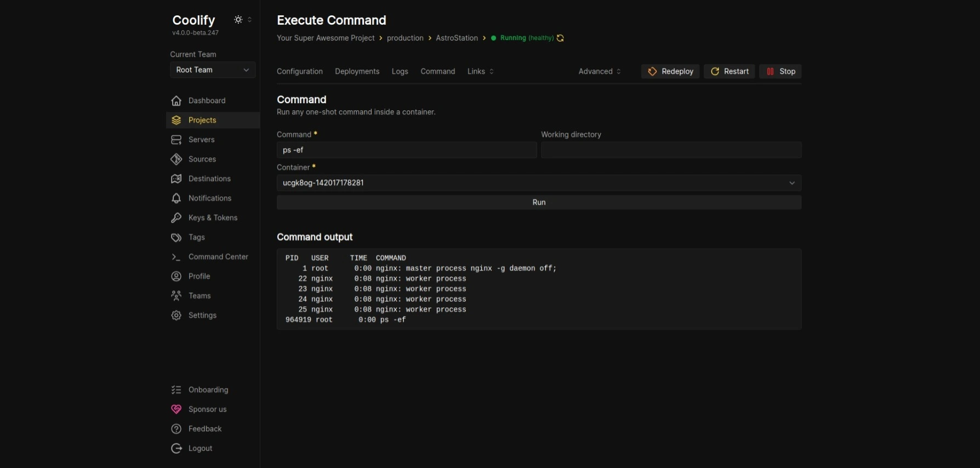The height and width of the screenshot is (468, 980).
Task: Follow the 'Your Super Awesome Project' breadcrumb
Action: (x=326, y=38)
